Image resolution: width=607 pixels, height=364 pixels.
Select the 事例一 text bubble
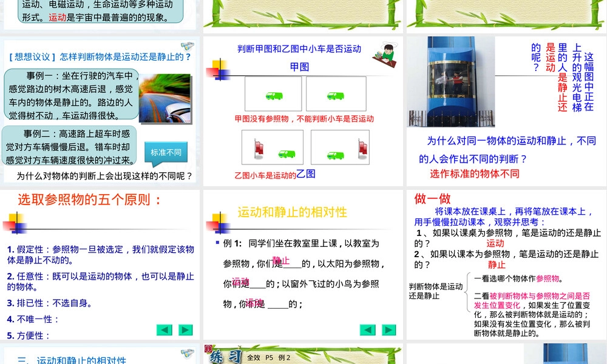tap(72, 95)
